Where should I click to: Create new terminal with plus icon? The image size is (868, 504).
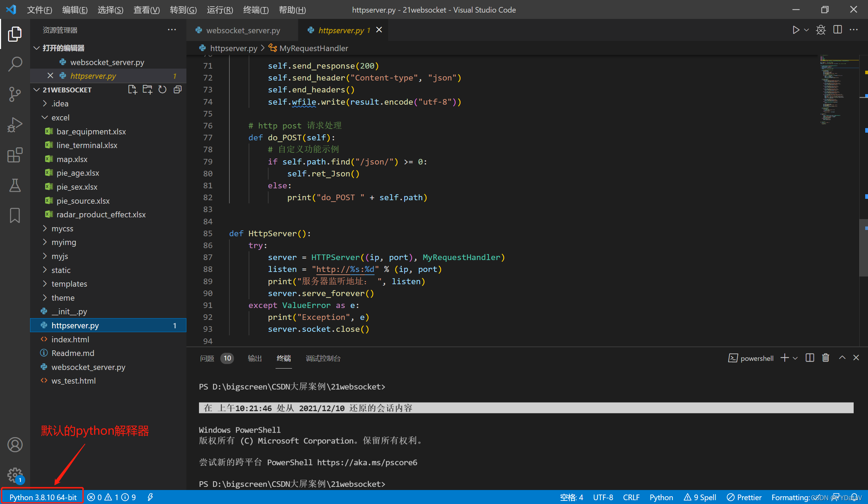(x=785, y=358)
